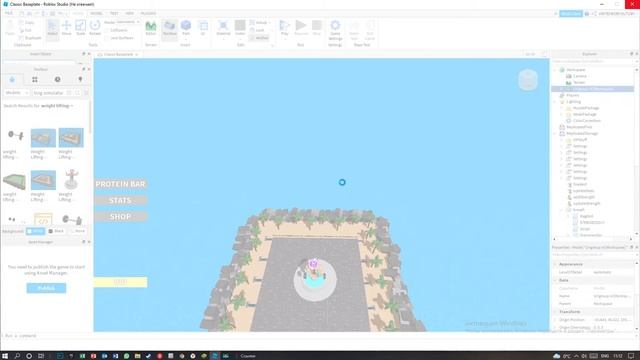Collapse the ReplicatedStorage node

pyautogui.click(x=555, y=133)
